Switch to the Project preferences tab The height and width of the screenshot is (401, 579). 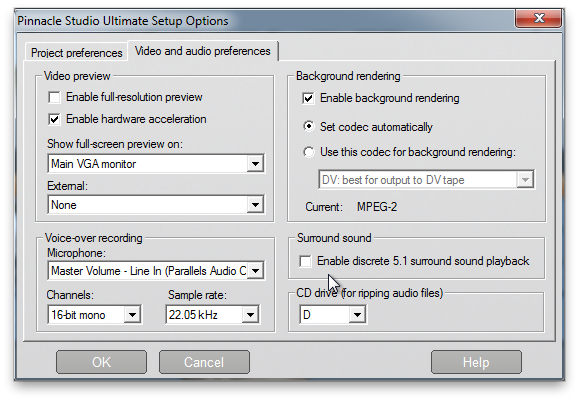click(76, 52)
